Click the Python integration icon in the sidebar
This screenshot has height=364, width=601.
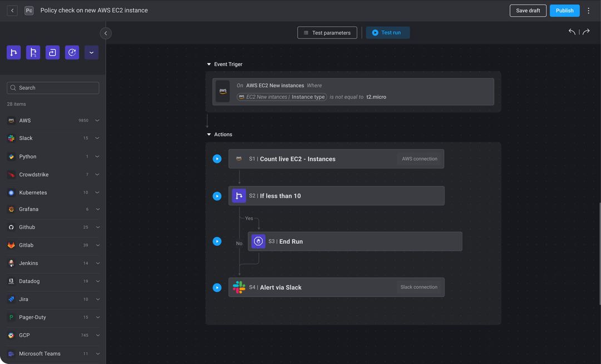tap(11, 156)
